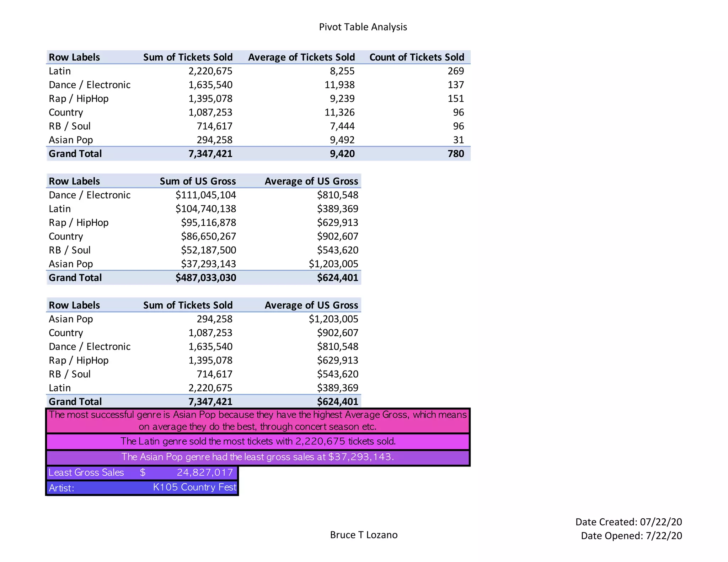The image size is (728, 562).
Task: Select the K105 Country Fest artist cell
Action: click(x=194, y=487)
